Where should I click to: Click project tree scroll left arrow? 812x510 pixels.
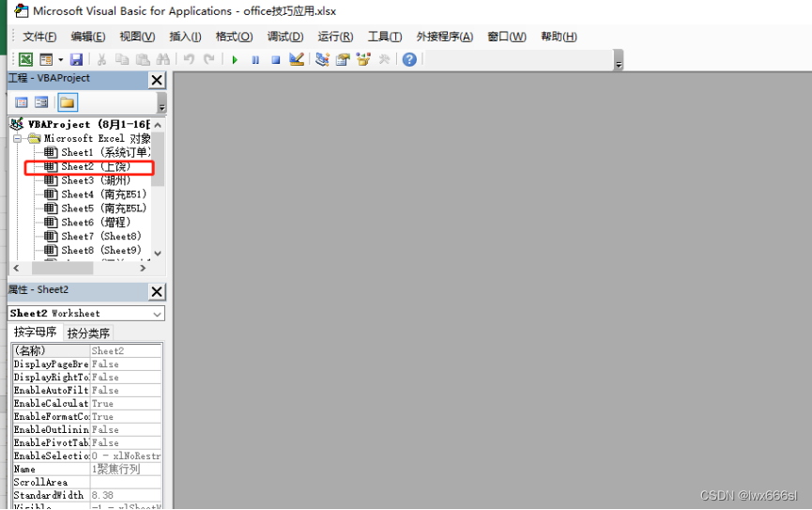pyautogui.click(x=16, y=268)
